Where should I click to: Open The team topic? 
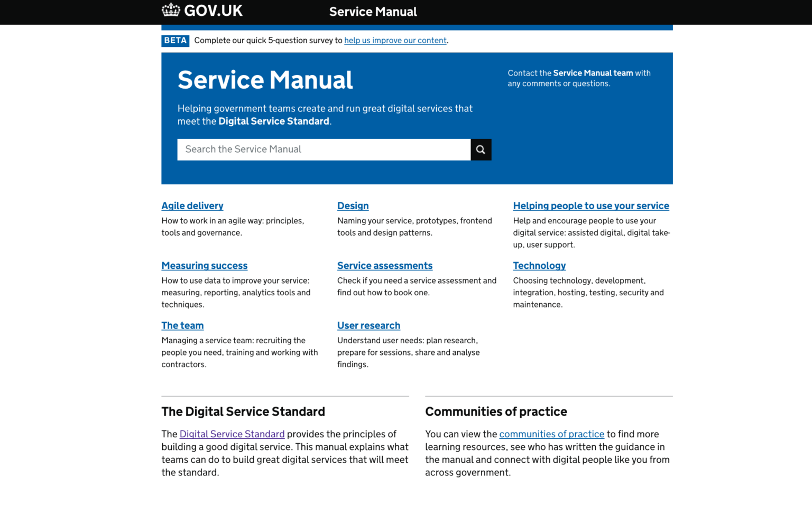[182, 325]
